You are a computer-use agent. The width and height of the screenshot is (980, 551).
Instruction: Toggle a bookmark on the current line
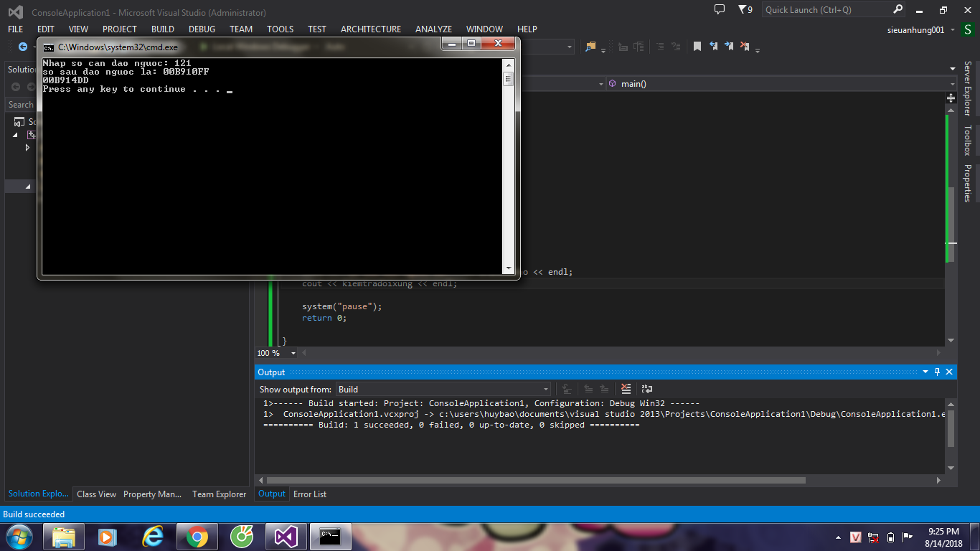tap(697, 47)
